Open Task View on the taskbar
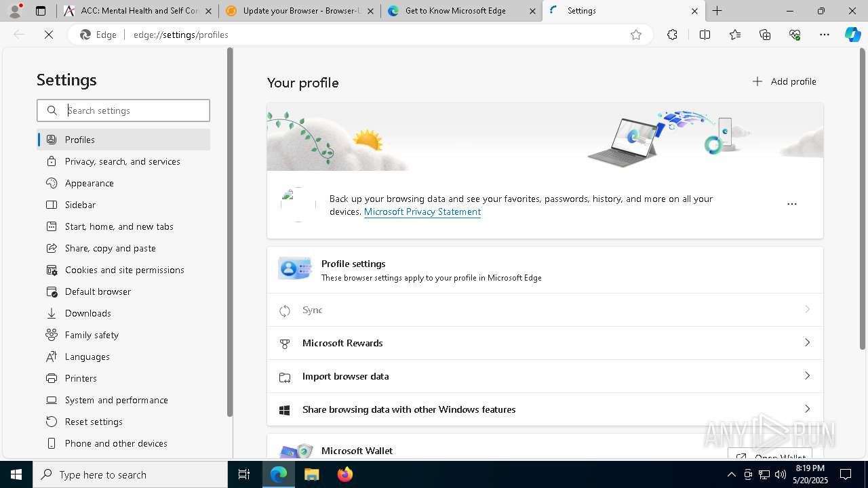Image resolution: width=868 pixels, height=488 pixels. tap(244, 474)
